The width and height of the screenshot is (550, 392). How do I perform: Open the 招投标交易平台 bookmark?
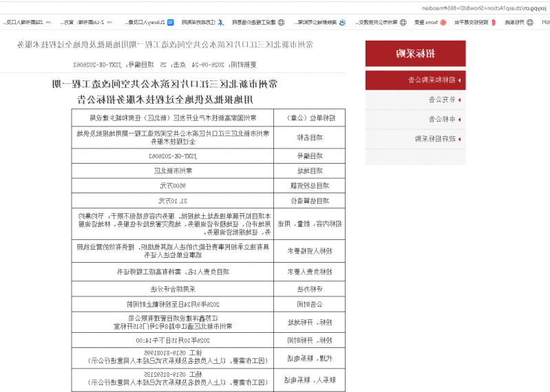point(475,23)
